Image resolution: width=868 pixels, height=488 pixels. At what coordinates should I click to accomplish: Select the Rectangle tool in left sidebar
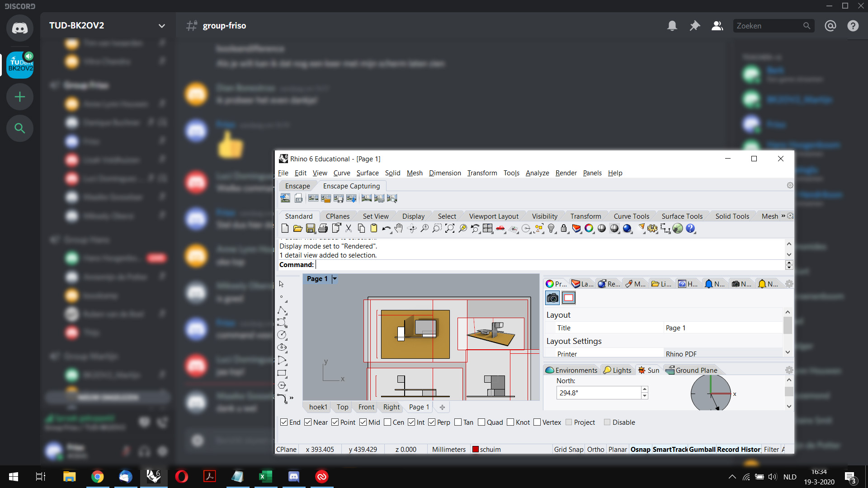point(282,373)
